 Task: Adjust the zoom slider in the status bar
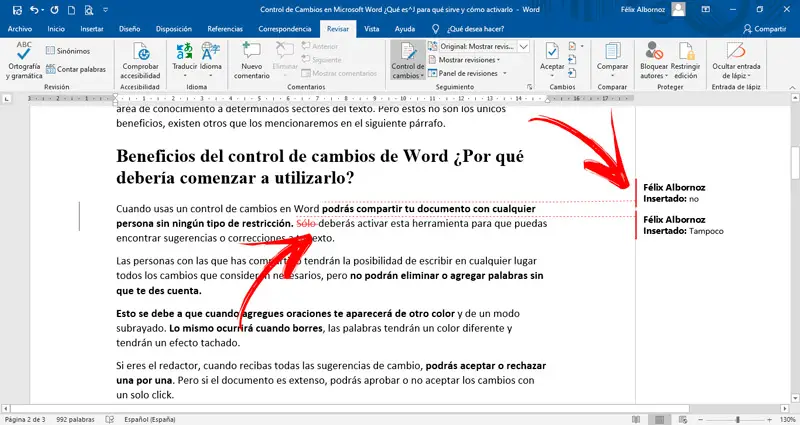tap(737, 419)
